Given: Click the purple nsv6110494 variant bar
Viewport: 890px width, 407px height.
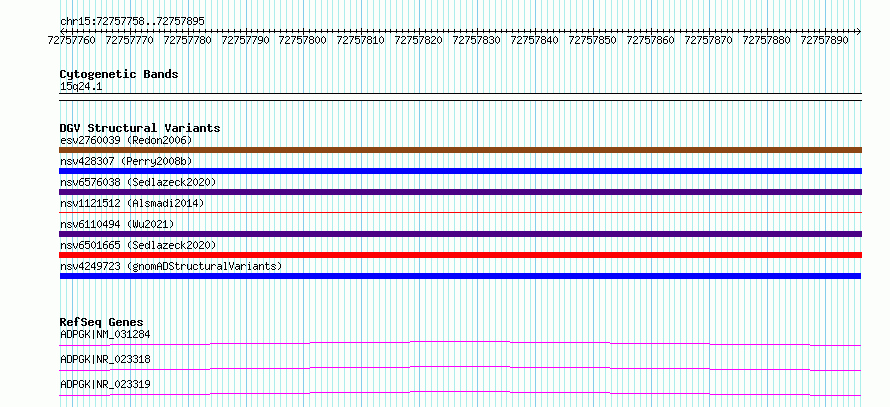Looking at the screenshot, I should pyautogui.click(x=460, y=234).
